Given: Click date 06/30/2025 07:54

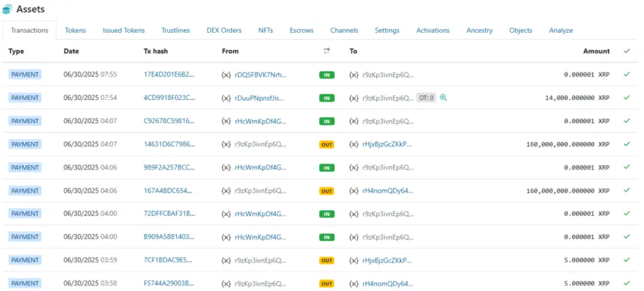Looking at the screenshot, I should [91, 98].
